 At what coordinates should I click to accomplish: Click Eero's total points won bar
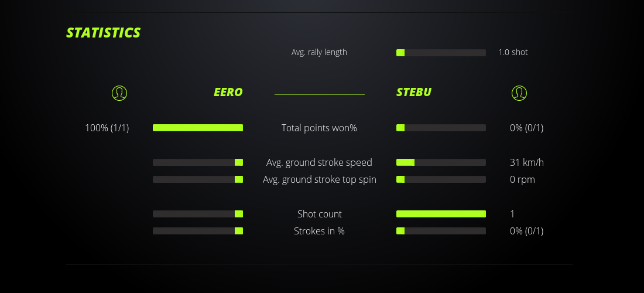point(198,128)
